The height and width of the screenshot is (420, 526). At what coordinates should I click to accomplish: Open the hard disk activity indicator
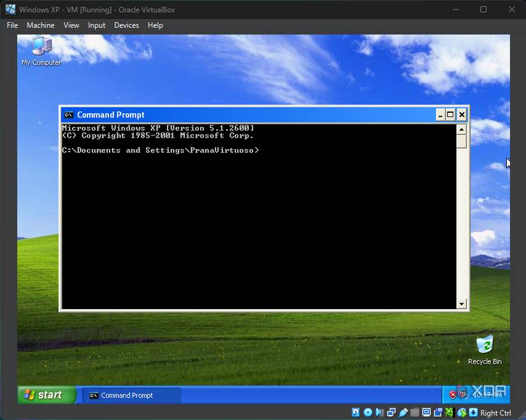(354, 412)
